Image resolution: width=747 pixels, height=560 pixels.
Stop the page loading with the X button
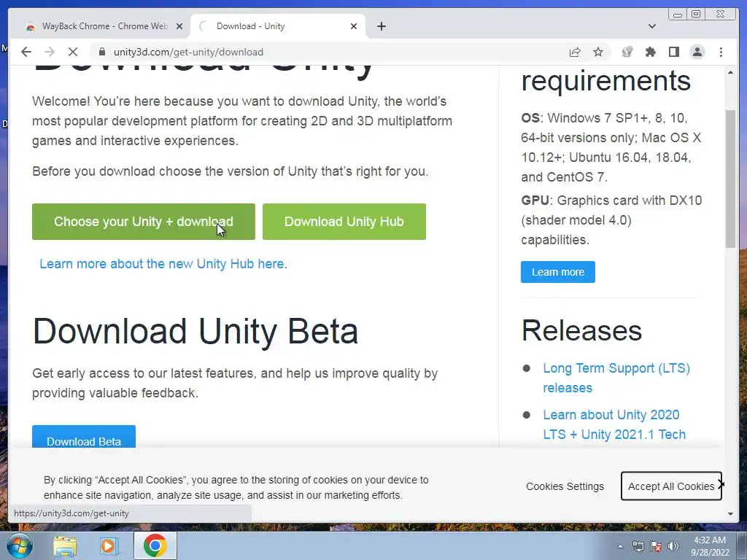(72, 52)
